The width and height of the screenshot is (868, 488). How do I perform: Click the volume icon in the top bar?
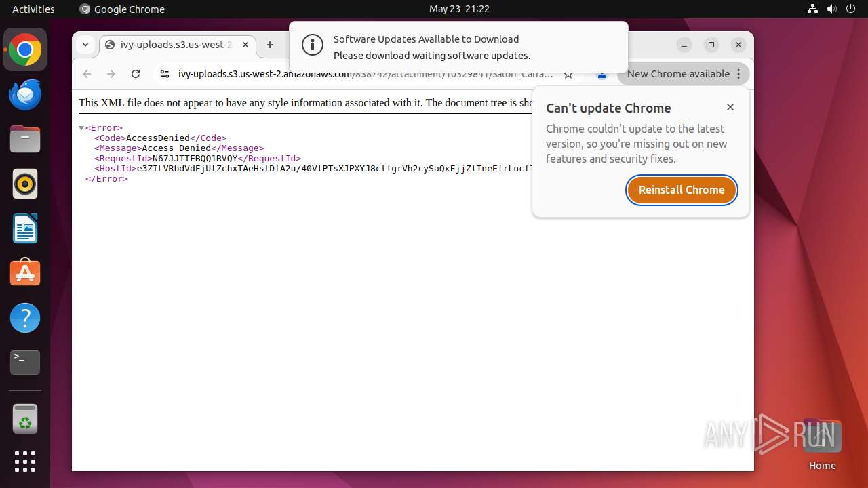click(x=831, y=9)
